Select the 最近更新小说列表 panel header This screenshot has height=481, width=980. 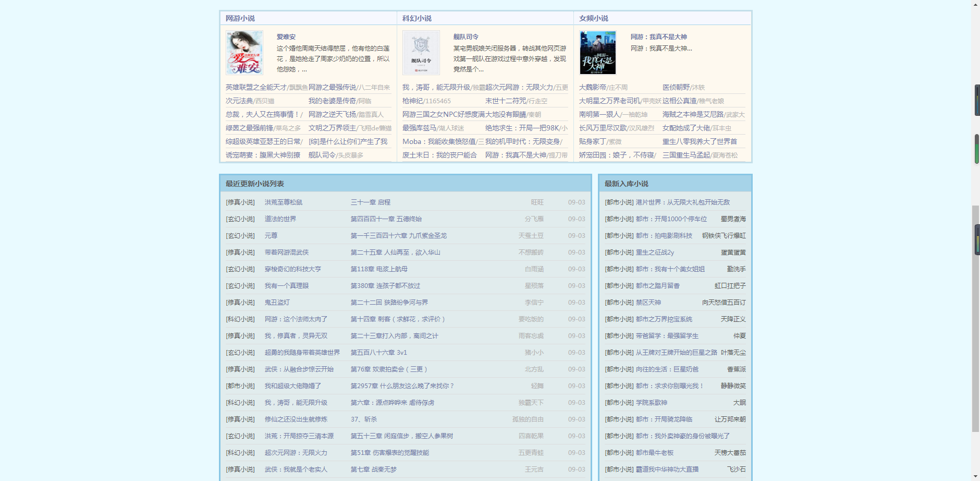pyautogui.click(x=255, y=184)
